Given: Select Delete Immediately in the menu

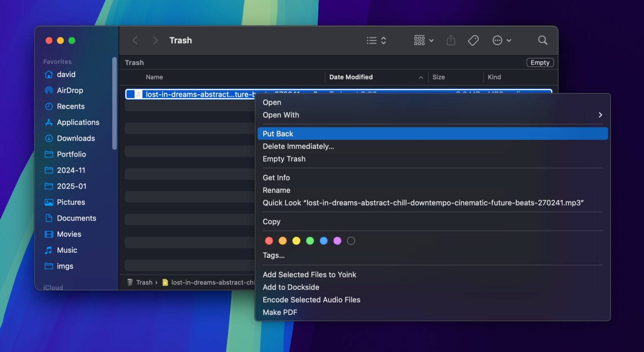Looking at the screenshot, I should pyautogui.click(x=298, y=146).
